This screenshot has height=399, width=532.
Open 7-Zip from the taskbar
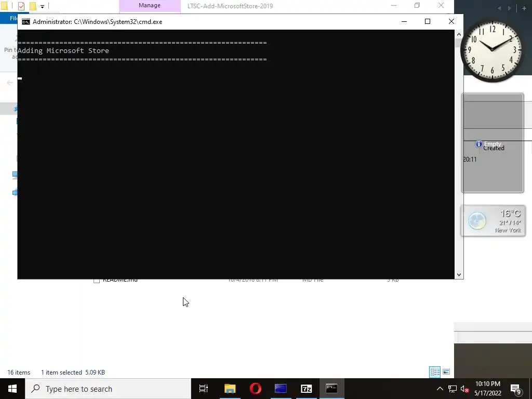click(x=307, y=389)
